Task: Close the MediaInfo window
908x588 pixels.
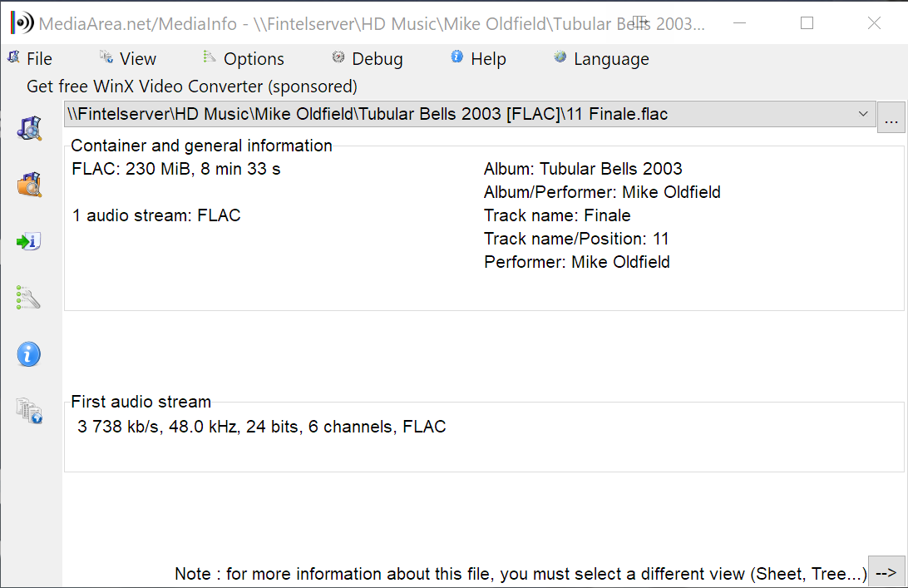Action: click(874, 23)
